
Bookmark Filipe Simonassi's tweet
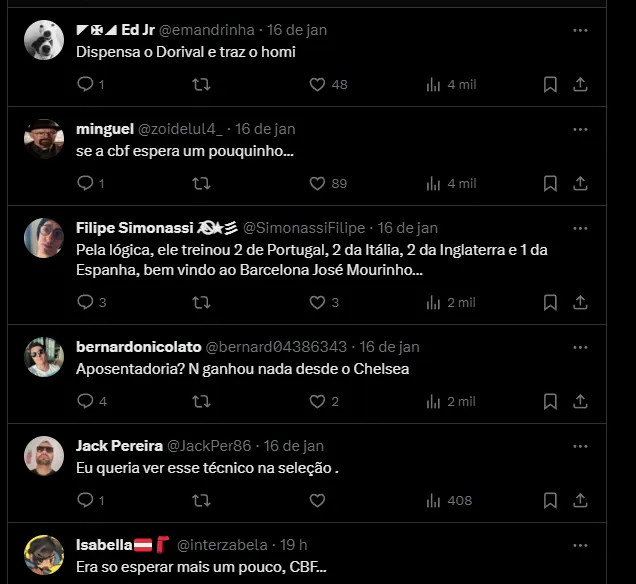tap(550, 303)
